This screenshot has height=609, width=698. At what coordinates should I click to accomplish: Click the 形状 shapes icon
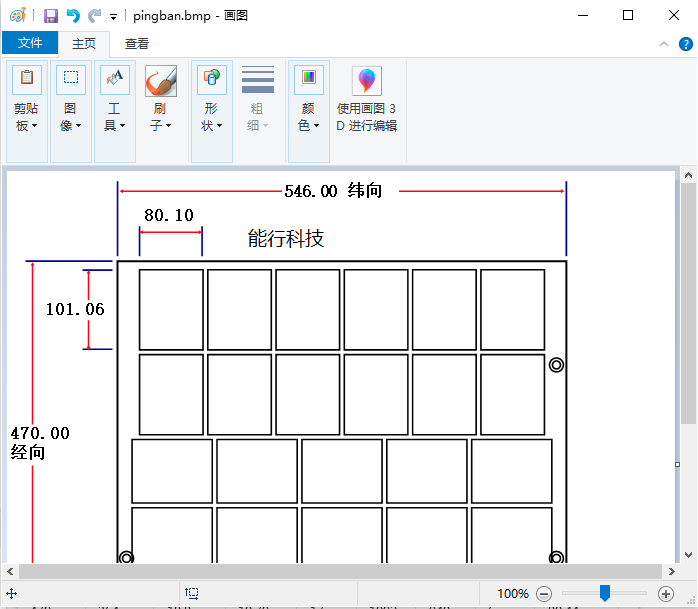(x=211, y=79)
